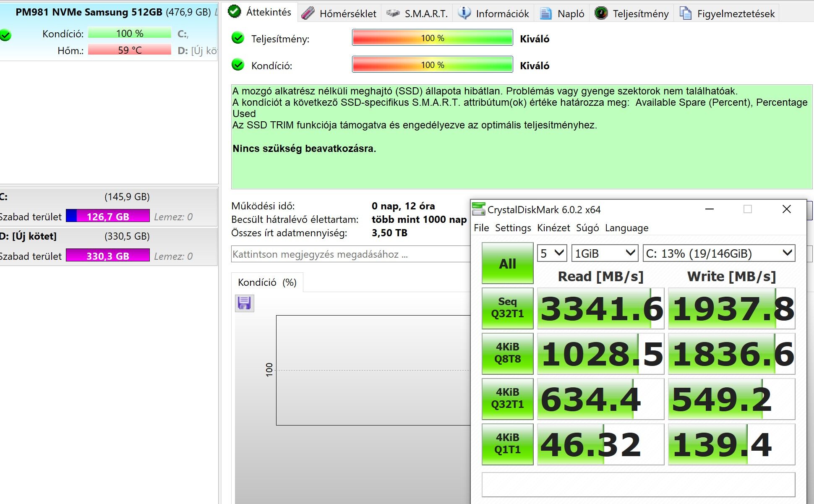Select the PM981 NVMe Samsung 512GB disk

(109, 31)
